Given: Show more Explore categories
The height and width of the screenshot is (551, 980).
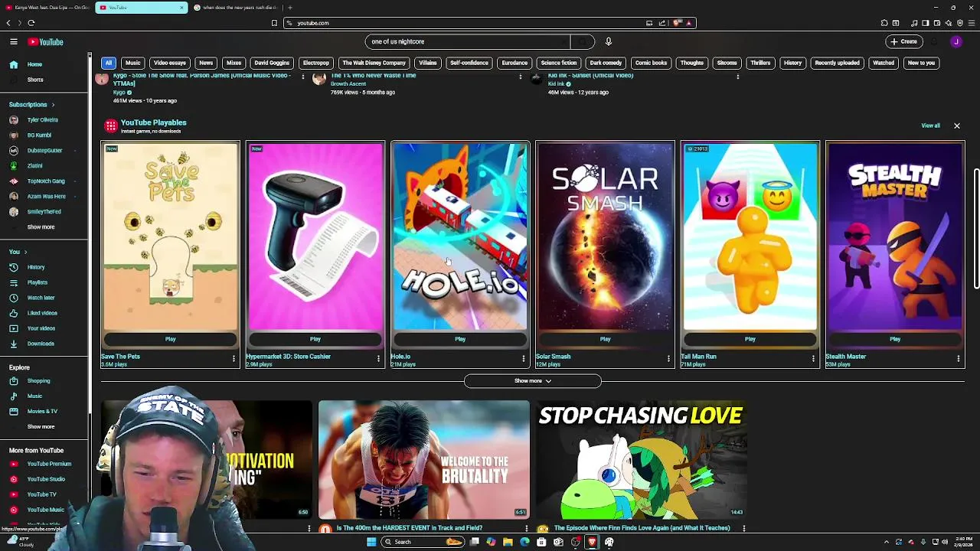Looking at the screenshot, I should click(x=41, y=426).
